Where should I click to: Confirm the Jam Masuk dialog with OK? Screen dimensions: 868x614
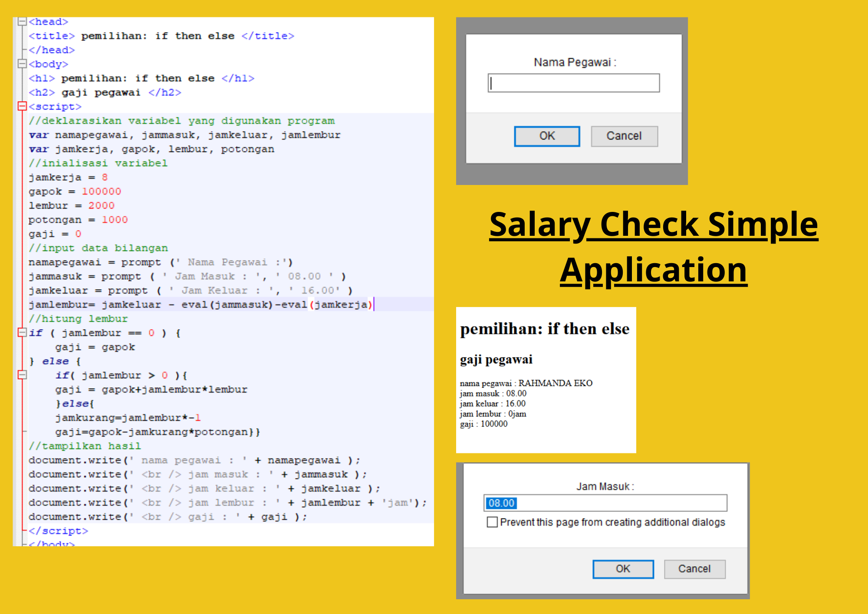(x=623, y=569)
